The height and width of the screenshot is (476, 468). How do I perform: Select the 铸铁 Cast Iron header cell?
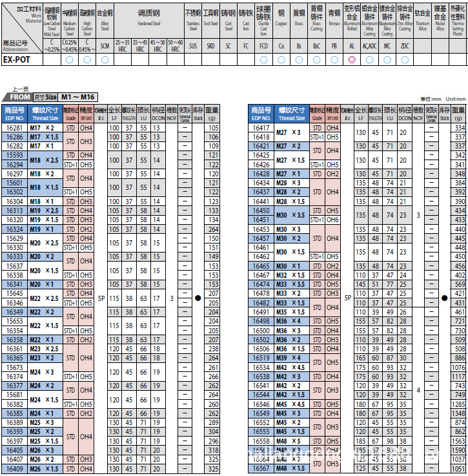pyautogui.click(x=246, y=21)
